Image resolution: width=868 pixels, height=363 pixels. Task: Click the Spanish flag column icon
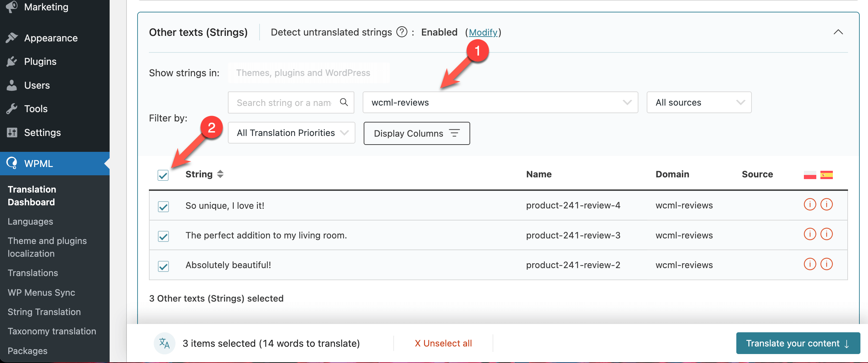coord(826,175)
